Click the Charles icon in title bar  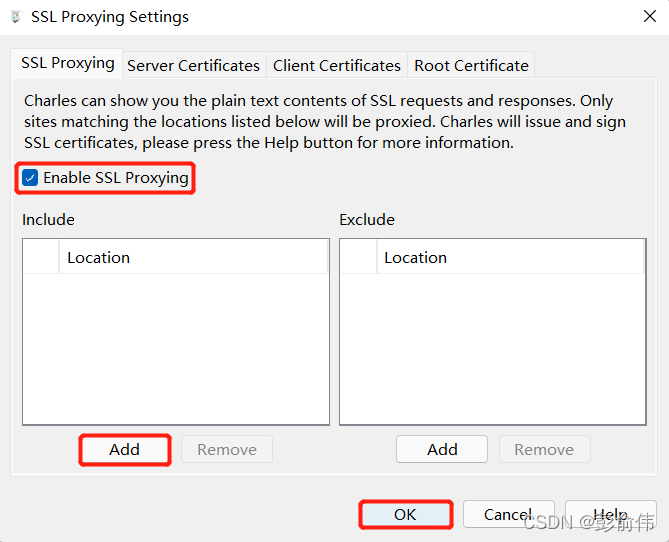click(16, 17)
